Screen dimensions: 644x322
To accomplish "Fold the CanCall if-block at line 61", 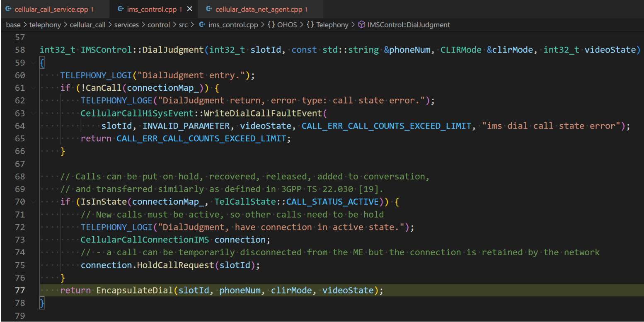I will click(x=33, y=87).
